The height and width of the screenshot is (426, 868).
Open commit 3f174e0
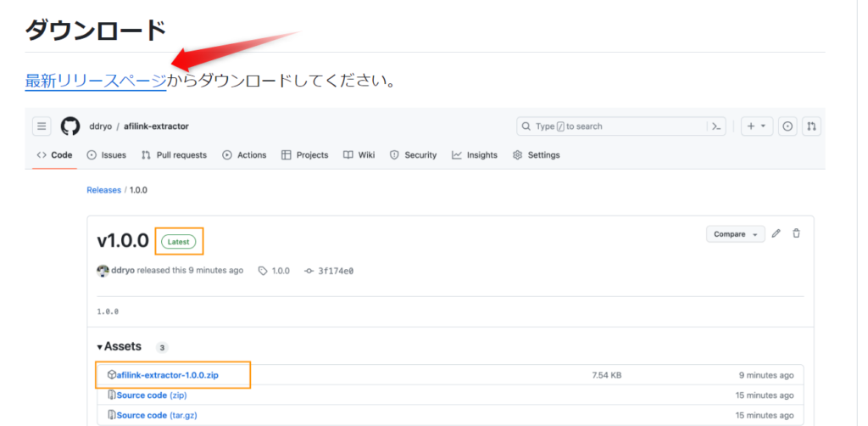[x=329, y=271]
